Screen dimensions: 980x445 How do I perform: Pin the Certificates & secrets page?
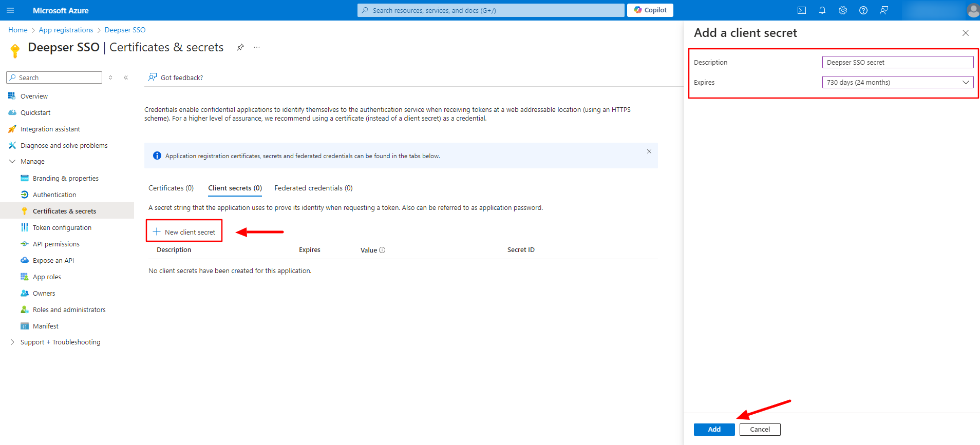[x=240, y=47]
